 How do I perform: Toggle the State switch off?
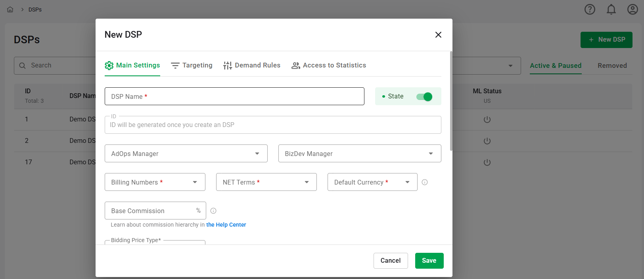point(424,96)
